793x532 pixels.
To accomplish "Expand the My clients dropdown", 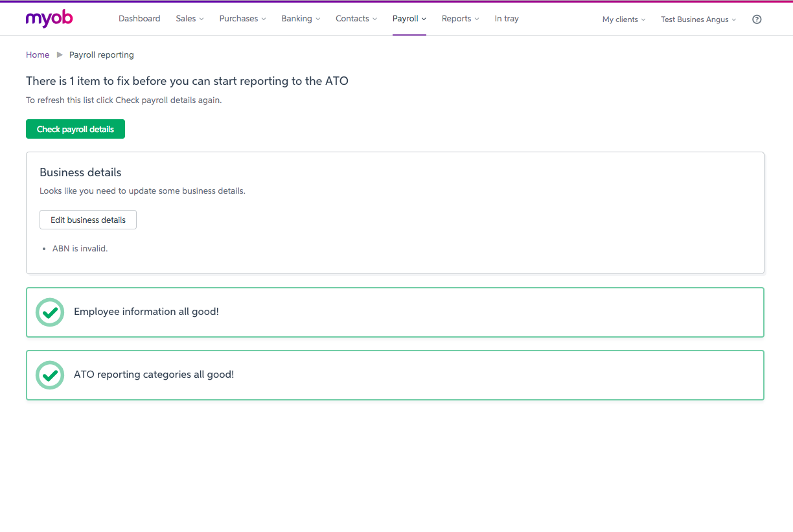I will point(624,19).
